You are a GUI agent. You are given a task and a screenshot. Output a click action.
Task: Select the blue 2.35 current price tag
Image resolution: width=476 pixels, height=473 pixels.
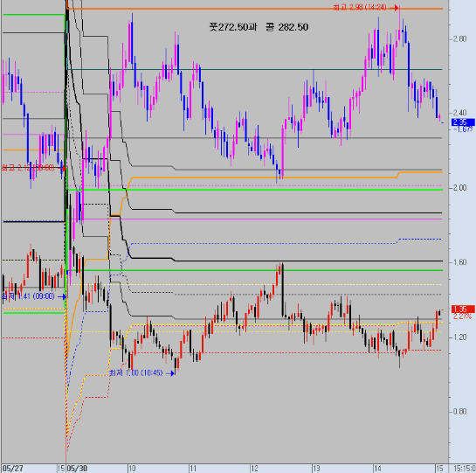pyautogui.click(x=463, y=122)
